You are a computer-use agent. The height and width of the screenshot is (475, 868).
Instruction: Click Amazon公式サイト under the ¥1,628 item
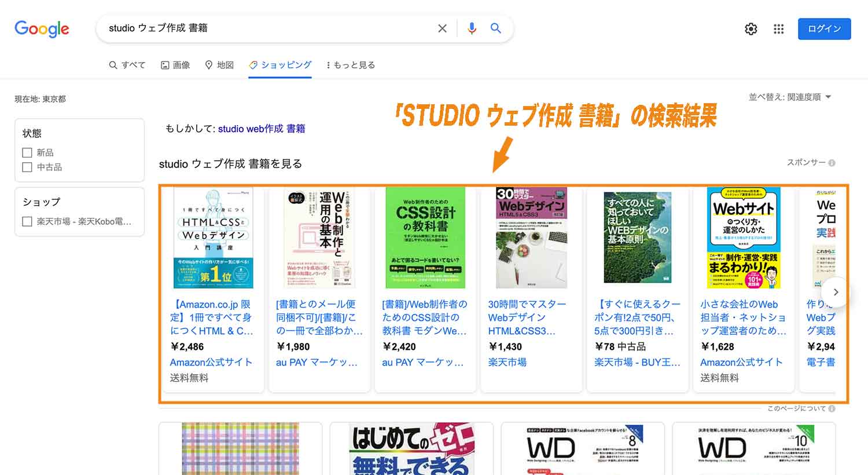[741, 362]
